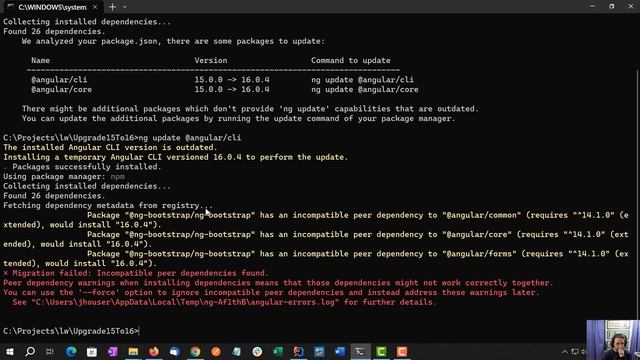Click the 'Command to update' column header
Screen dimensions: 640x360
coord(351,60)
